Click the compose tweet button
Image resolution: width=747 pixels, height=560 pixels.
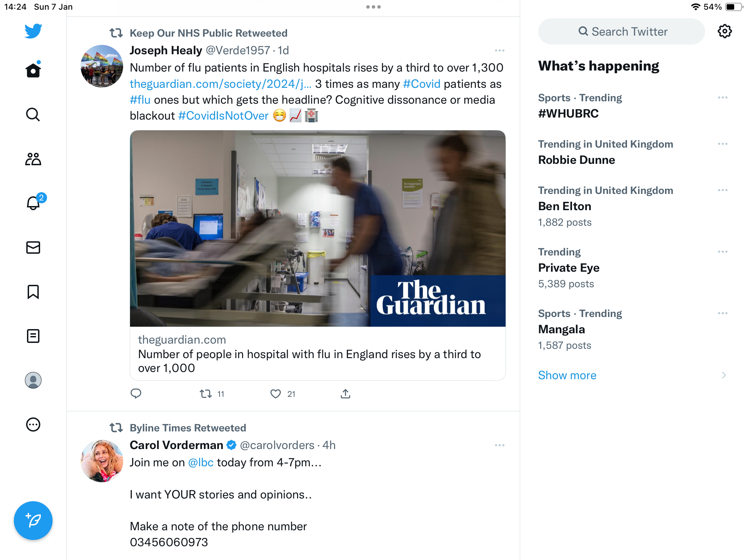33,520
